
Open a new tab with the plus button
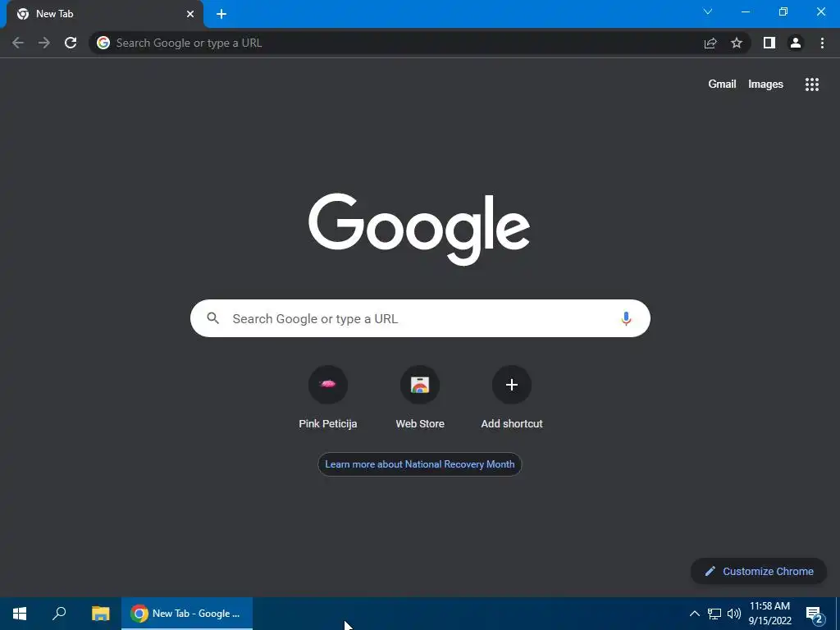pyautogui.click(x=221, y=14)
